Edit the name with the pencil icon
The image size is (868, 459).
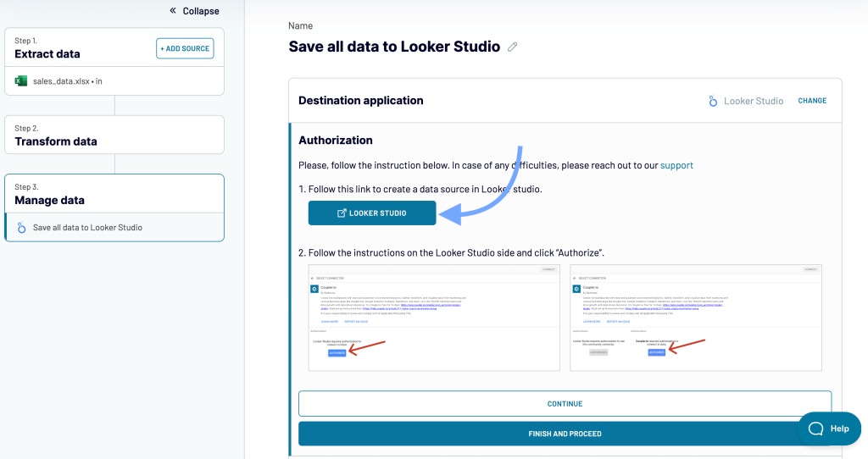(x=513, y=47)
